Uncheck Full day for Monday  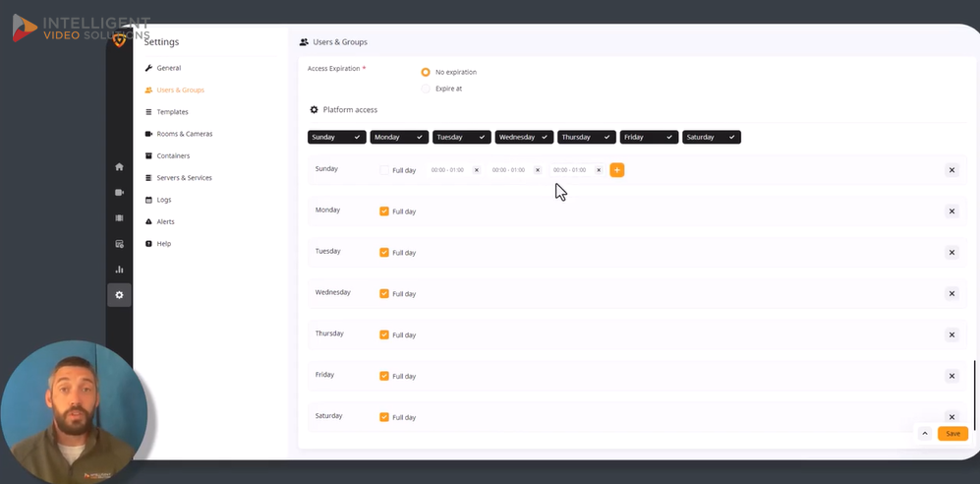pos(384,212)
